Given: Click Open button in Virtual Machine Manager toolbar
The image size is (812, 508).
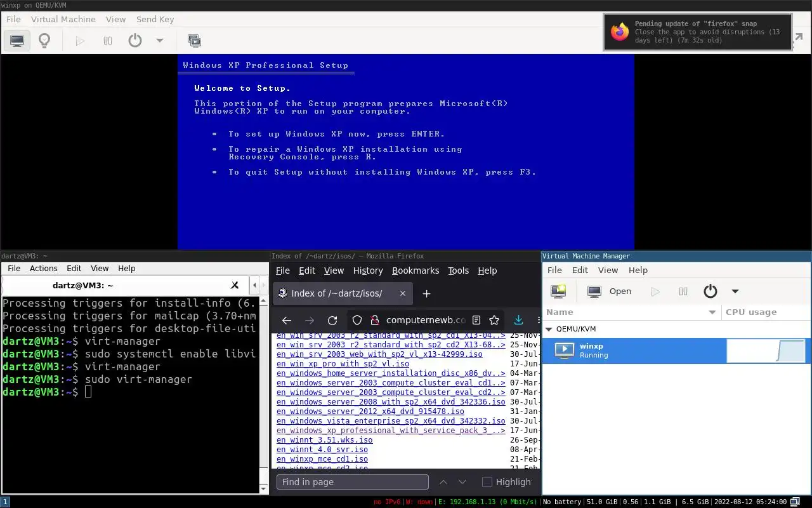Looking at the screenshot, I should 610,291.
